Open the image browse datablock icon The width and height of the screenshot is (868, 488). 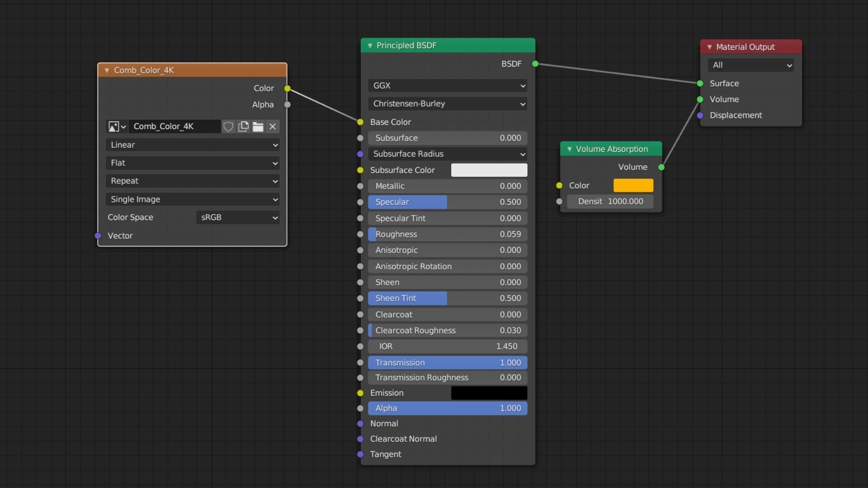click(116, 127)
